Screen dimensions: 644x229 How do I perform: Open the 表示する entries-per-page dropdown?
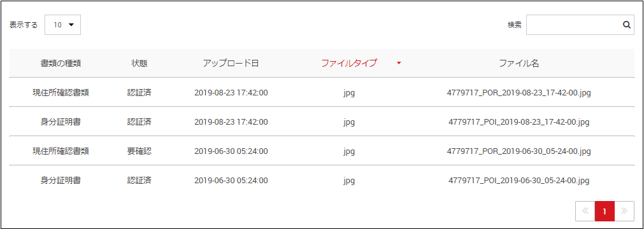click(62, 25)
